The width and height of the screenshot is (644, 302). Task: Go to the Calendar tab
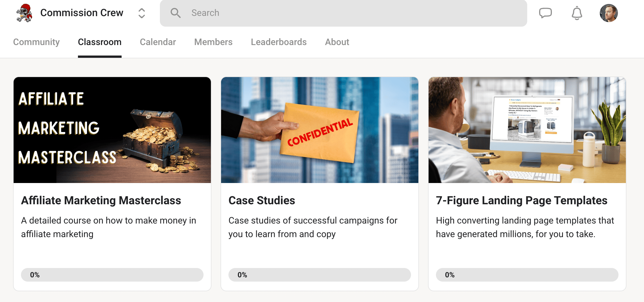[158, 42]
